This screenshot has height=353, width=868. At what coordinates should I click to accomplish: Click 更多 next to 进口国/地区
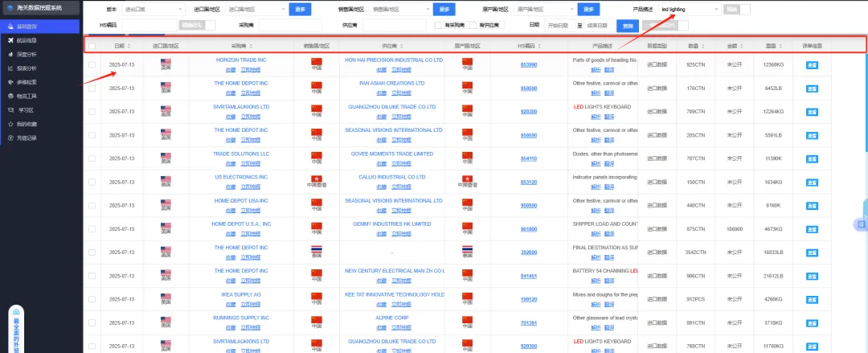[301, 10]
